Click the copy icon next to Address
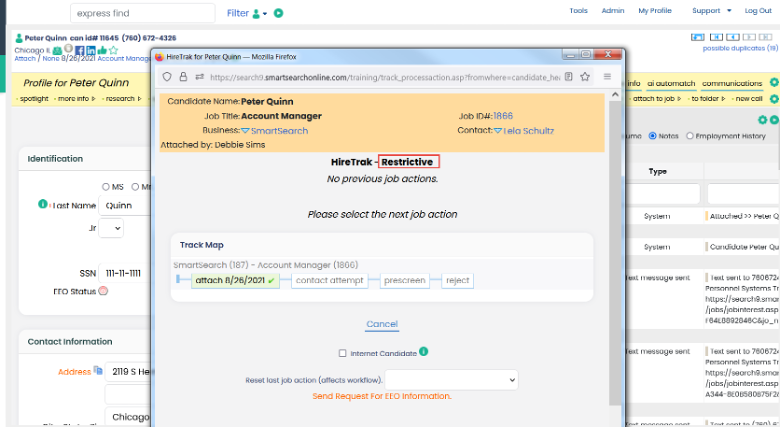Screen dimensions: 780x430 [97, 371]
